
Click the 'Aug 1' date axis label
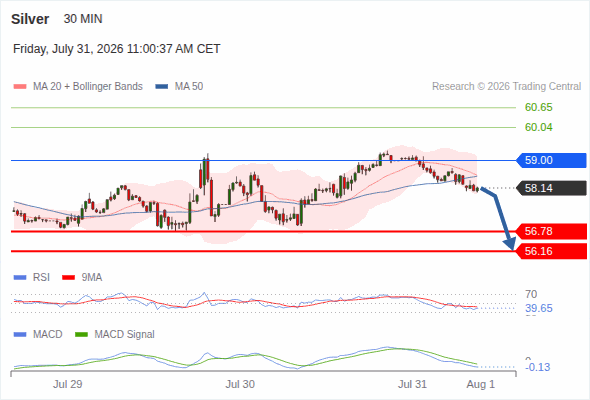[x=481, y=385]
